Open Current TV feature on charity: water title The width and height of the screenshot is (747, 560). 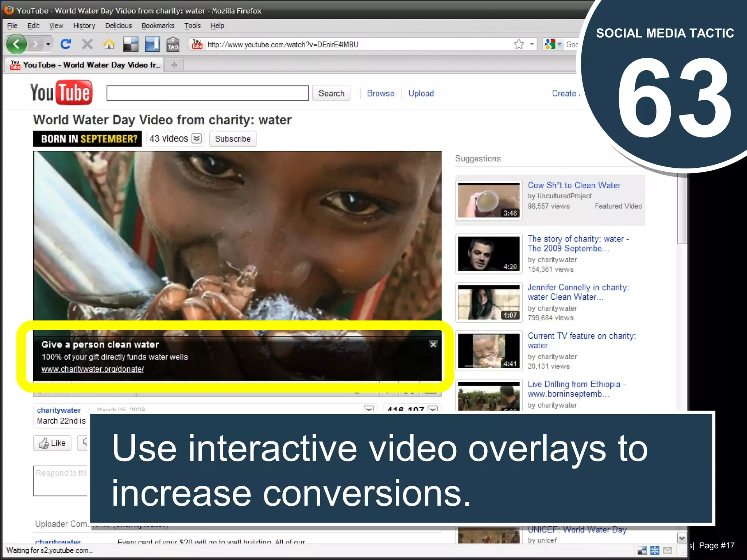click(581, 341)
